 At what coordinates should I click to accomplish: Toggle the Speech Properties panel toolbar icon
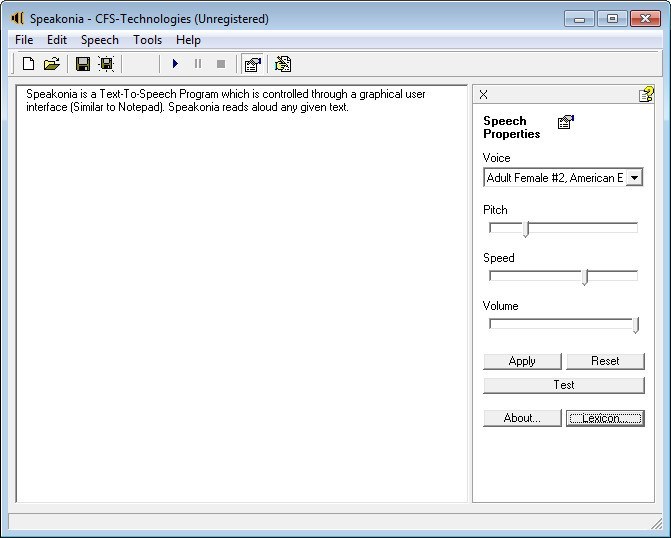252,64
